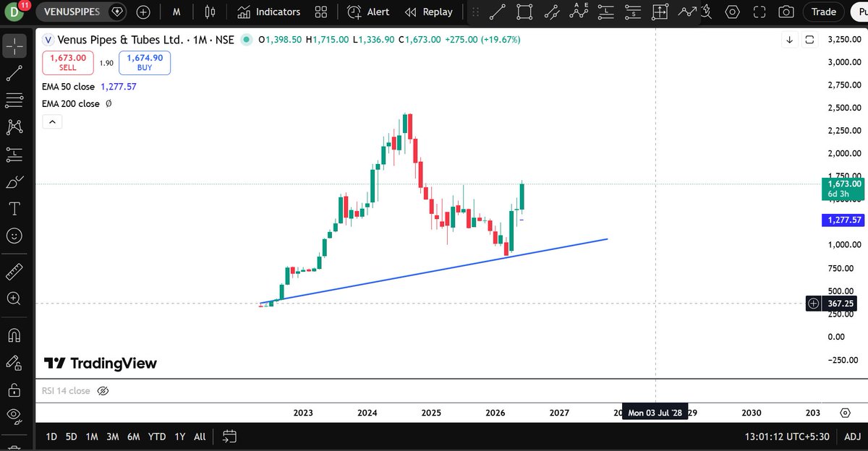Screen dimensions: 868x451
Task: Click the 1,277.57 EMA price scale label
Action: coord(843,220)
